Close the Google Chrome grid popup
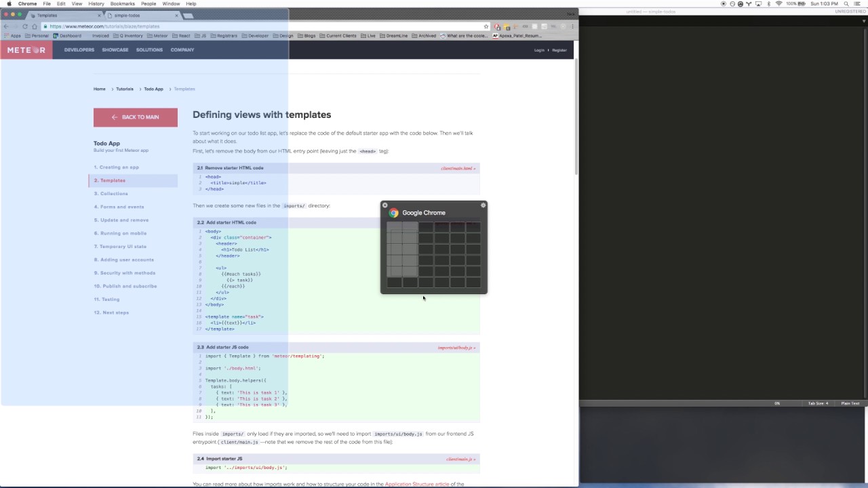The image size is (868, 488). [384, 205]
